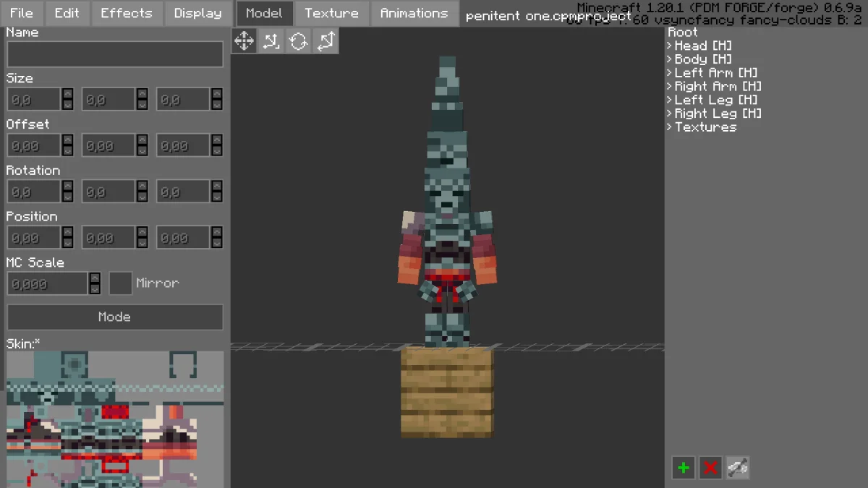
Task: Increase the MC Scale value with up arrow
Action: tap(95, 278)
